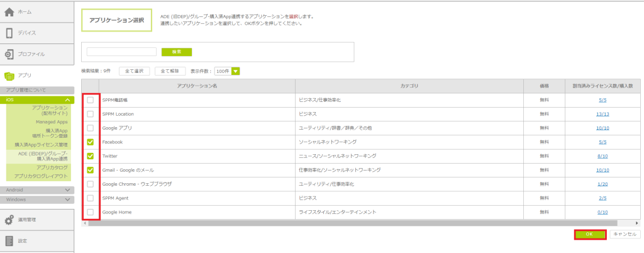Open the Profile gear-document icon
This screenshot has height=253, width=644.
point(9,54)
